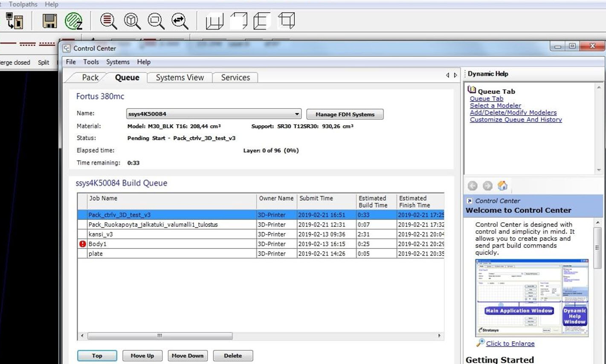
Task: Click the Manage FDM Systems button
Action: point(345,114)
